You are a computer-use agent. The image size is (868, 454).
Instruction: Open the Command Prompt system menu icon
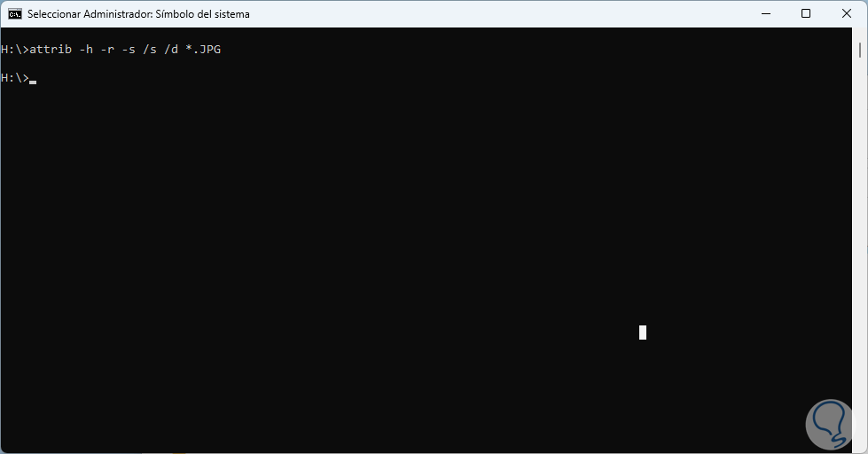coord(15,14)
